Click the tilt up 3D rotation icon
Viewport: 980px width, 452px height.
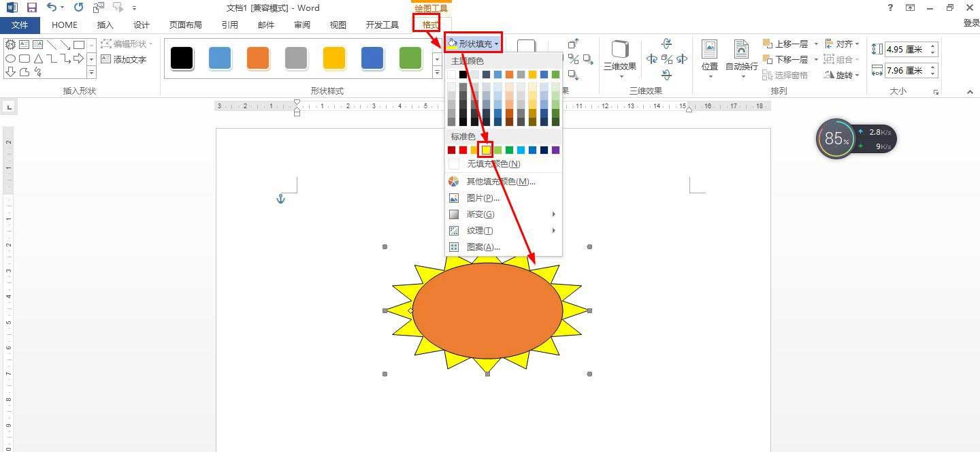666,44
